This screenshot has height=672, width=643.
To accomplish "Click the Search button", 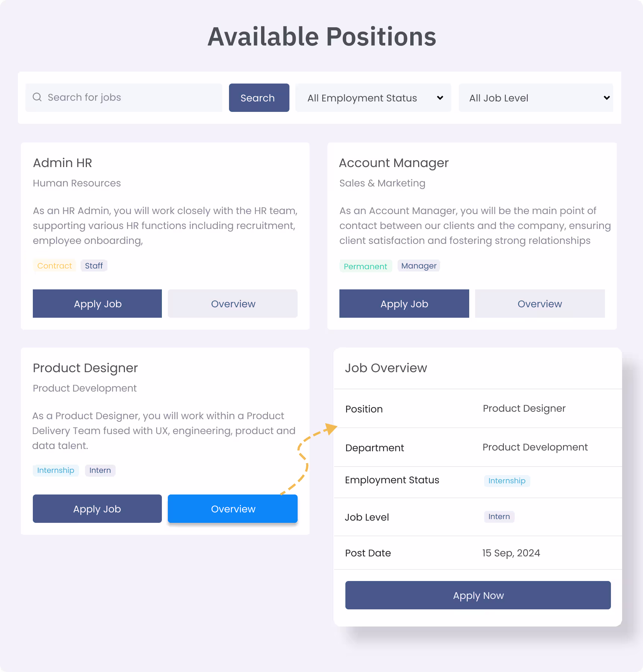I will pyautogui.click(x=259, y=98).
